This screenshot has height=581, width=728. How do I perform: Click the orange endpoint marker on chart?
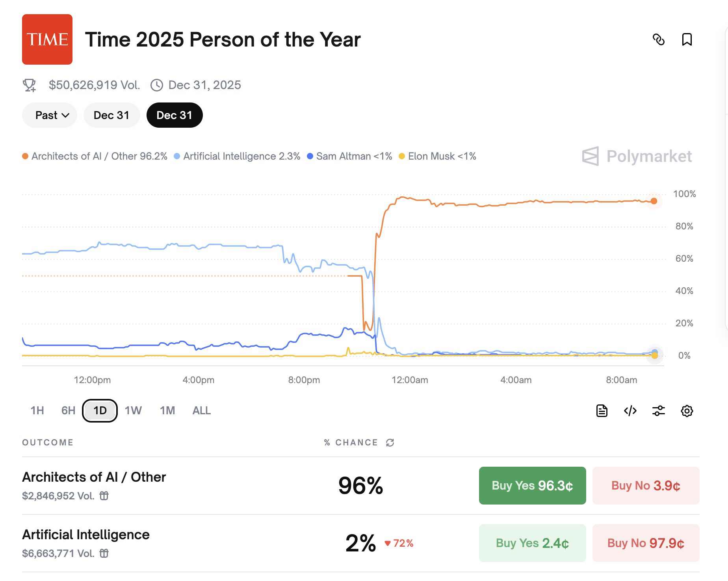click(654, 201)
